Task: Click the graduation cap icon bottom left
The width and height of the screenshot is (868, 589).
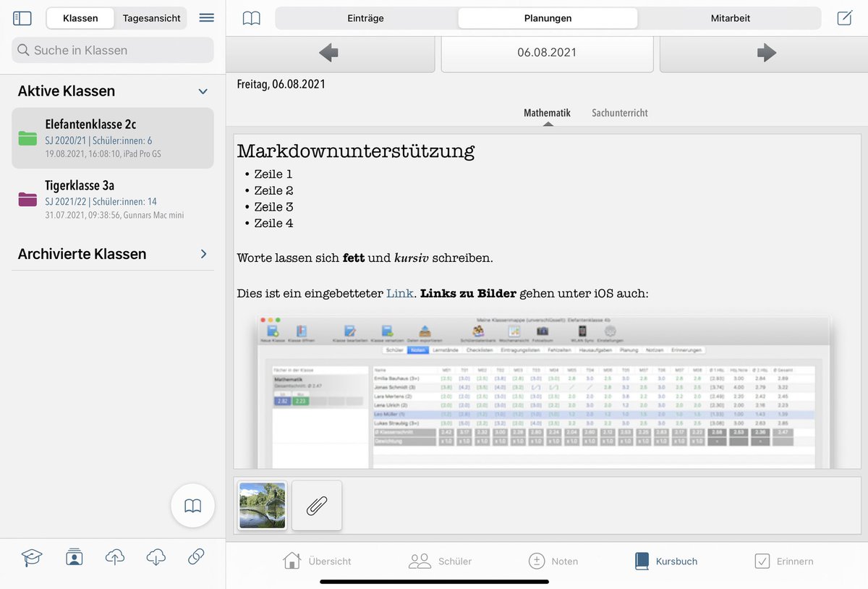Action: [x=31, y=557]
